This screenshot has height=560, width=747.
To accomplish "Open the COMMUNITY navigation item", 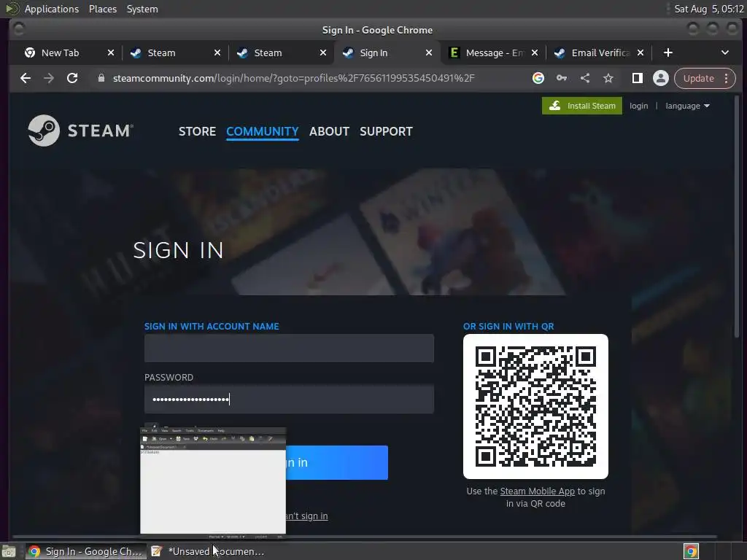I will [263, 131].
